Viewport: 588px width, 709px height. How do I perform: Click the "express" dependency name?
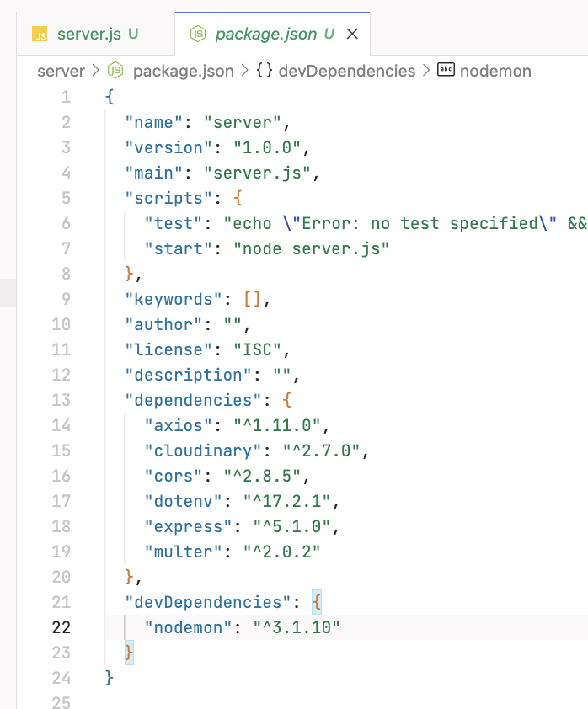click(x=188, y=527)
